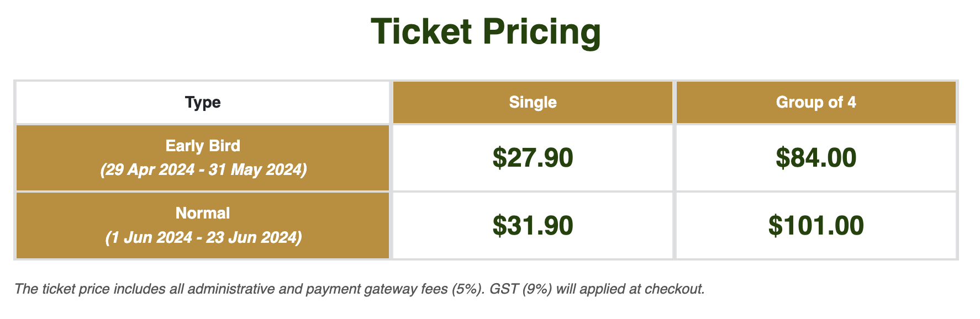Click the footnote starting 'The ticket price includes'

[x=360, y=289]
